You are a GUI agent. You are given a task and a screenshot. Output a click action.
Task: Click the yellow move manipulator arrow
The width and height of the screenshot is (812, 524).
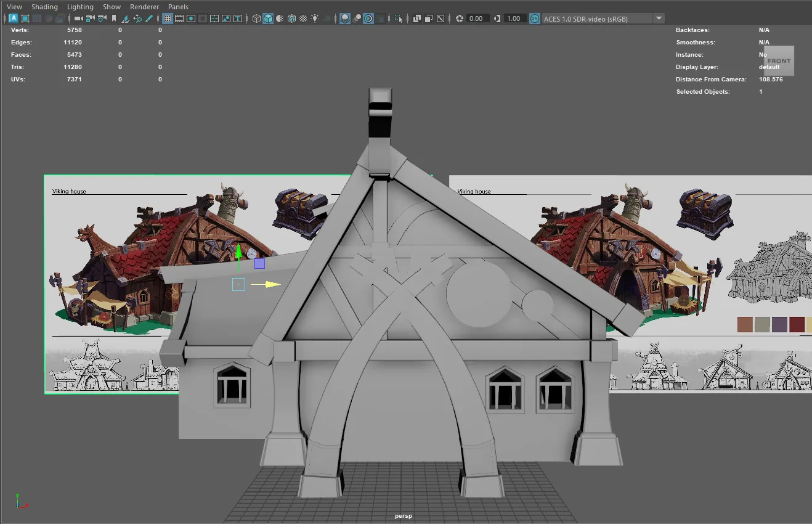273,284
